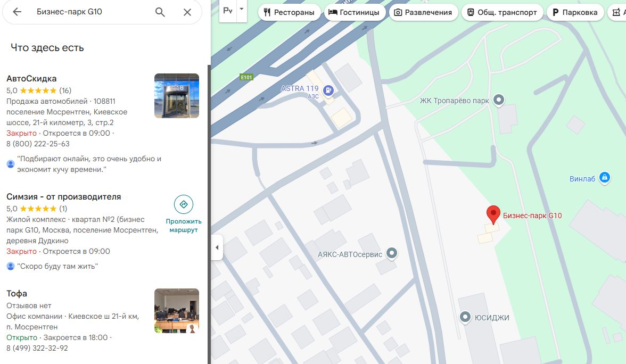The width and height of the screenshot is (626, 364).
Task: Click the results panel scrollbar
Action: pos(209,214)
